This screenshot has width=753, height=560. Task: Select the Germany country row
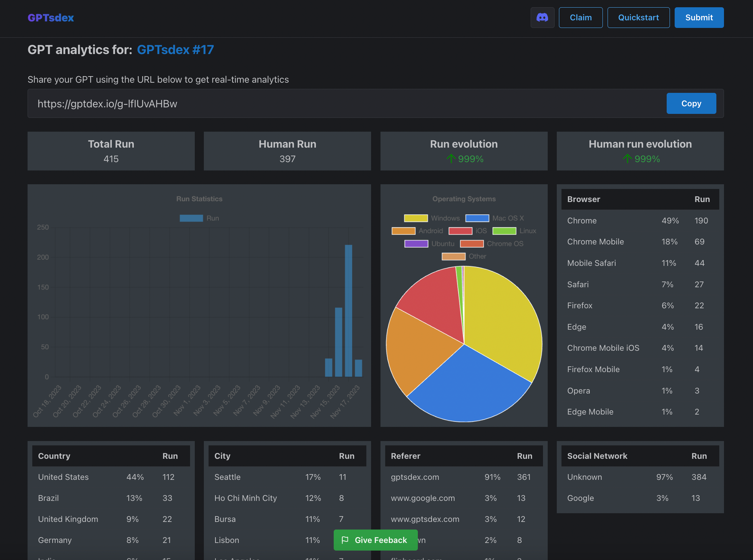click(x=111, y=540)
